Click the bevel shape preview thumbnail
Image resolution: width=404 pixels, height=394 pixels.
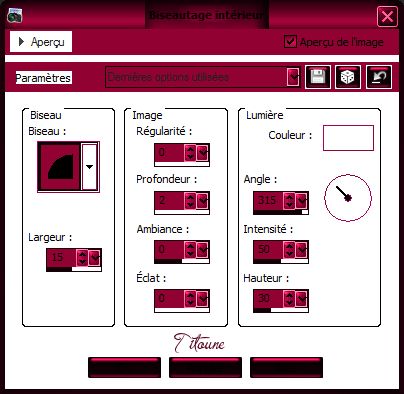pos(59,167)
